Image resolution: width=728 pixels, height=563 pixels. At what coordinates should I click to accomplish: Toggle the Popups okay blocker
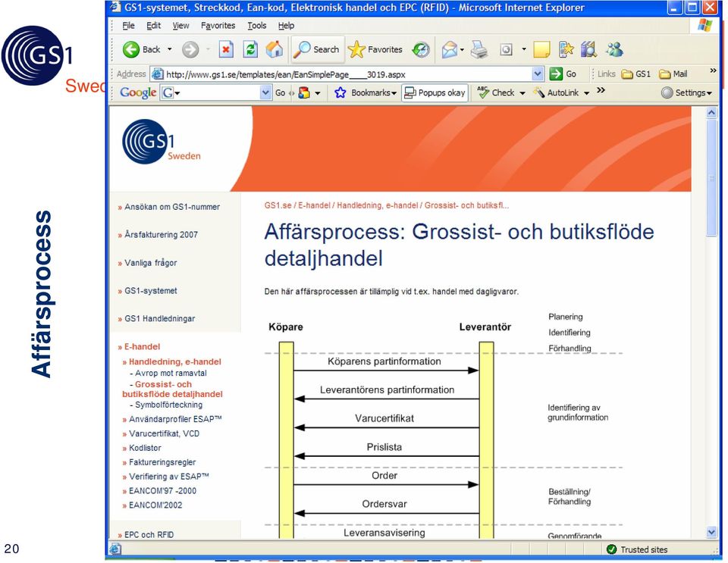click(x=434, y=92)
